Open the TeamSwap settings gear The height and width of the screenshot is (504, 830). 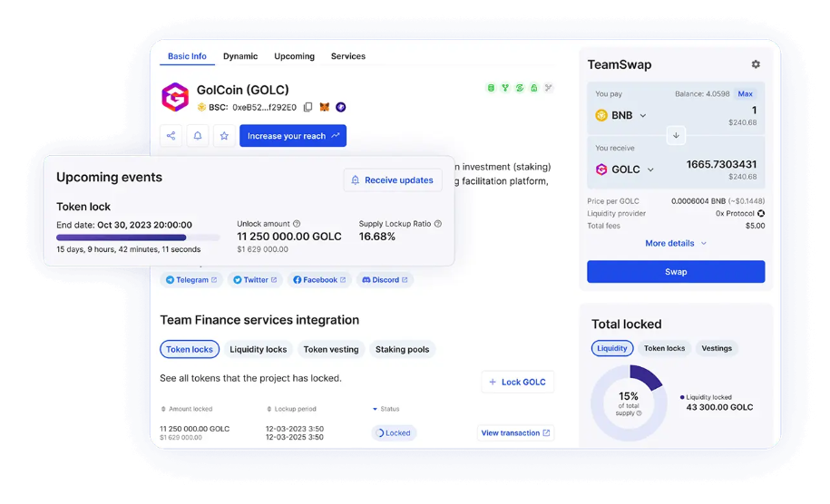point(756,64)
